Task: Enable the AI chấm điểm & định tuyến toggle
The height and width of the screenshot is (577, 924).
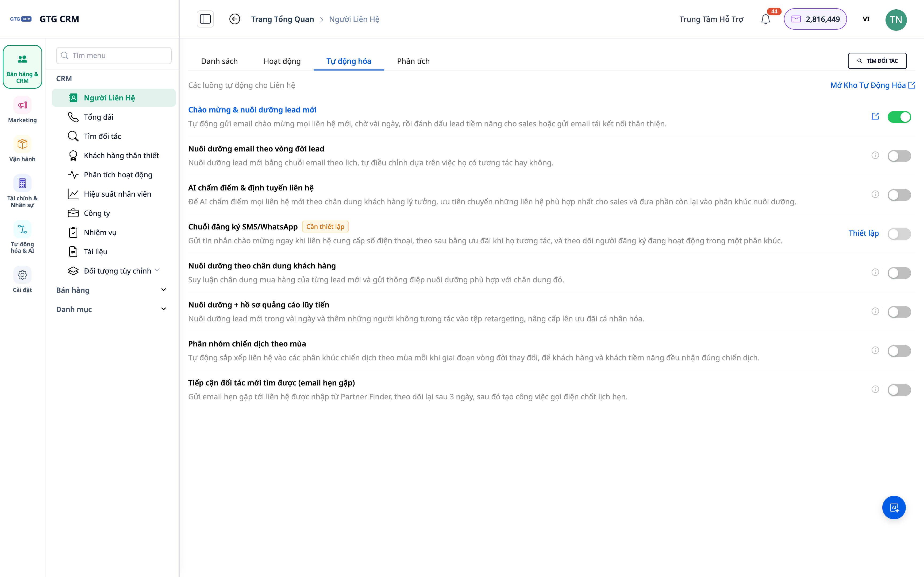Action: pyautogui.click(x=899, y=195)
